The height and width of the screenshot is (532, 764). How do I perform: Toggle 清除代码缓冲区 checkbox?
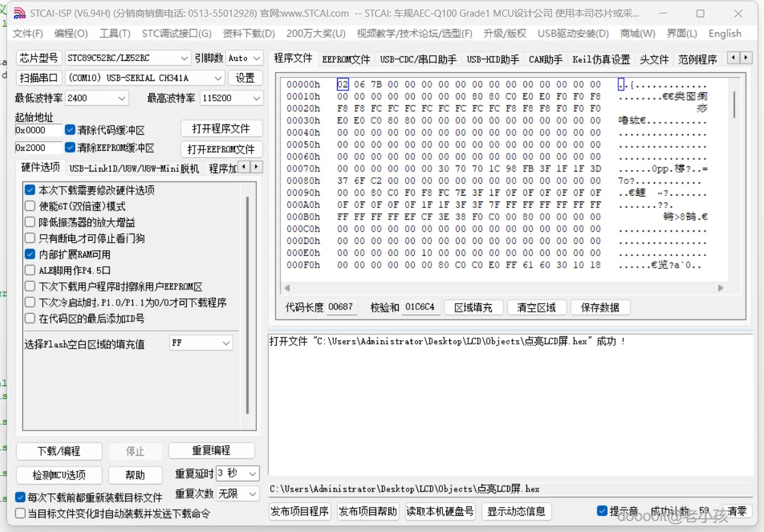70,130
